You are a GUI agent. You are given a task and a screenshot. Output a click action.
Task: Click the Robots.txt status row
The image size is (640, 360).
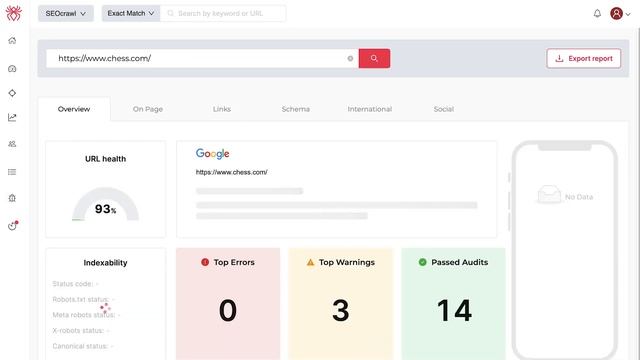[x=83, y=299]
